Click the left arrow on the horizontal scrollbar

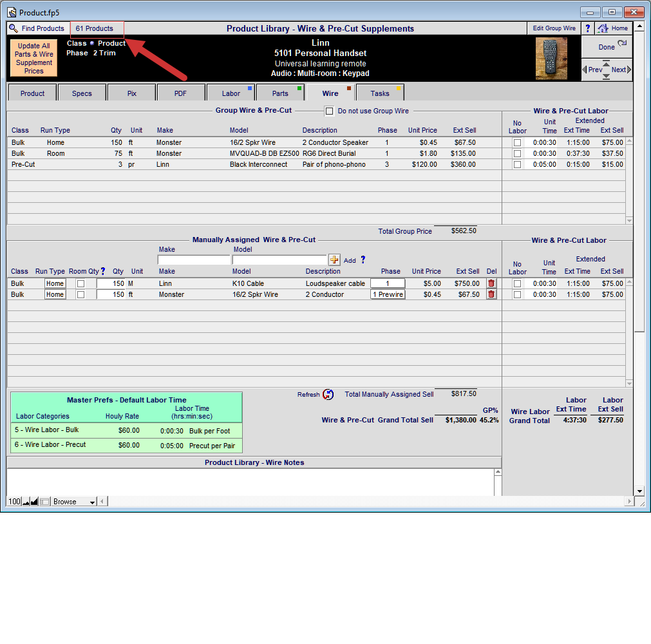coord(102,502)
